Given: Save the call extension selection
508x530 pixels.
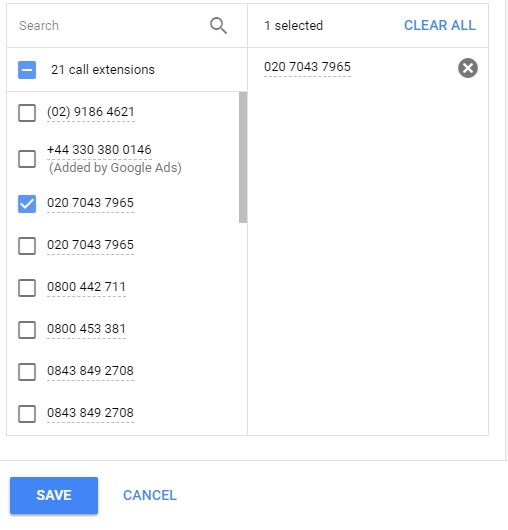Looking at the screenshot, I should click(x=54, y=495).
